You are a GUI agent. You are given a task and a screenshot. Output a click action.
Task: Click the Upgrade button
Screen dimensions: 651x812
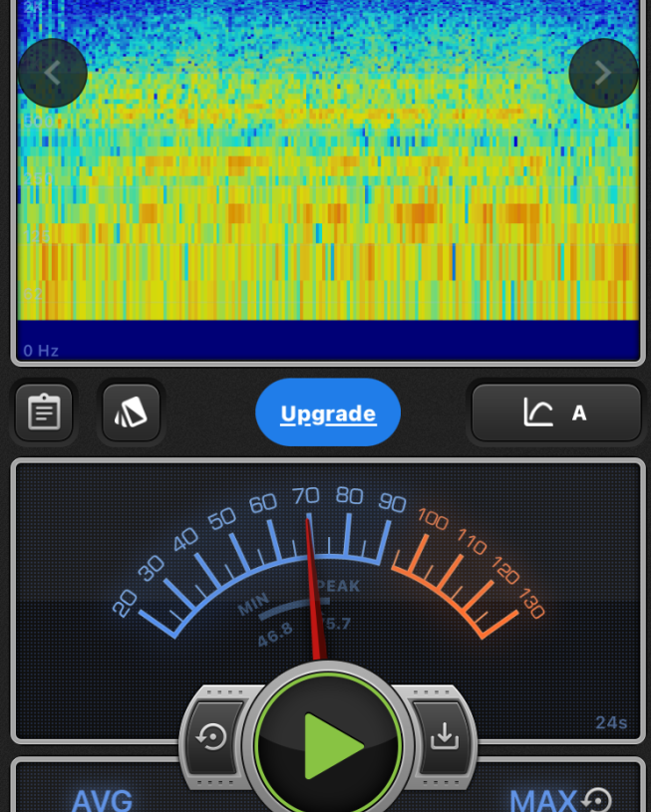pos(328,412)
